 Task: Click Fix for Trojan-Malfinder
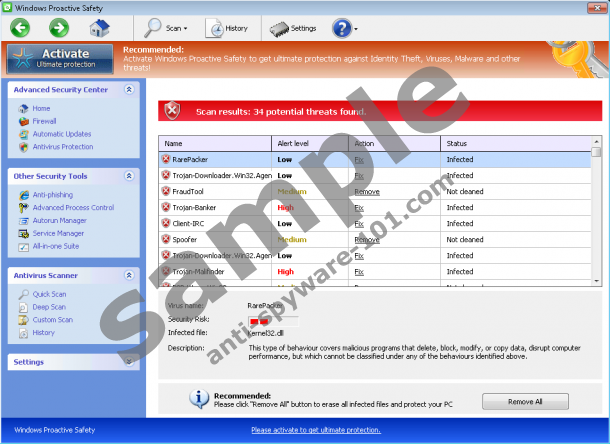click(x=359, y=272)
